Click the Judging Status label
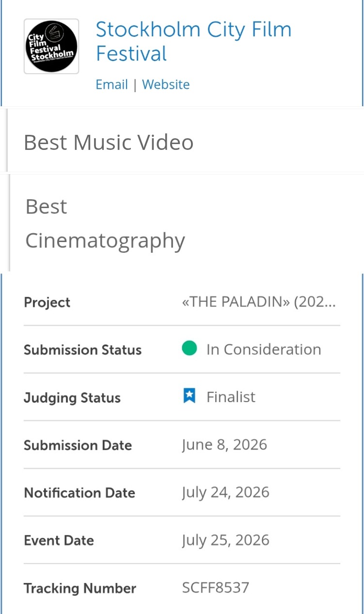364x614 pixels. tap(72, 398)
